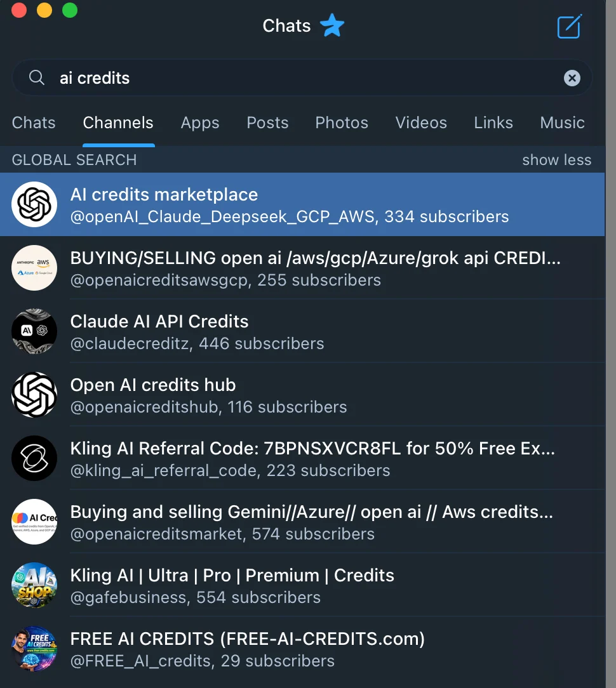Click the "ai credits" search field
This screenshot has width=616, height=688.
click(x=302, y=77)
